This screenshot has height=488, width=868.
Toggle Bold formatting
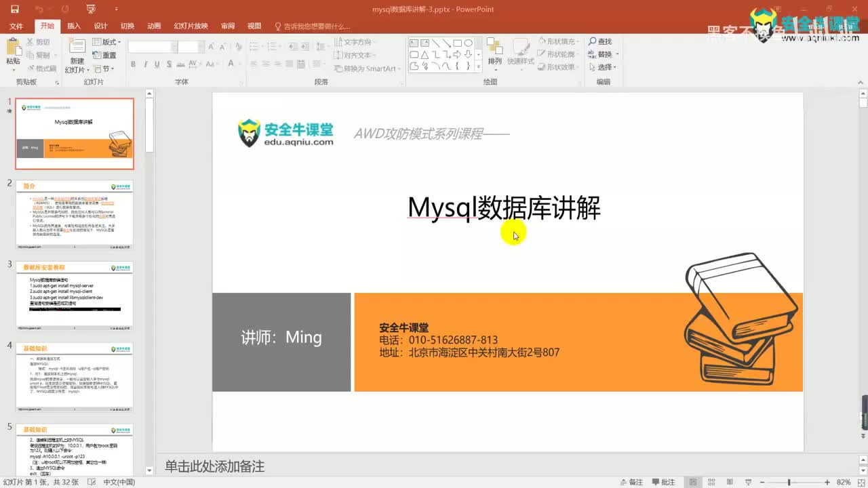click(134, 65)
